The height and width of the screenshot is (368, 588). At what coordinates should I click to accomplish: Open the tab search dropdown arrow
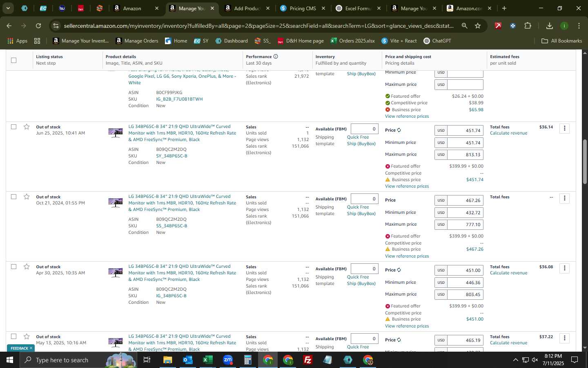pyautogui.click(x=8, y=8)
